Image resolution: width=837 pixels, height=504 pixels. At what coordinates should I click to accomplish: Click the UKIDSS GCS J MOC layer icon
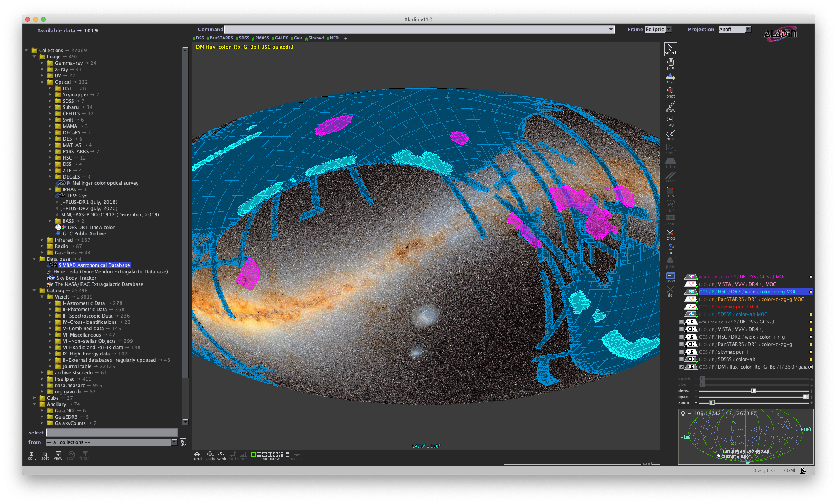point(691,277)
